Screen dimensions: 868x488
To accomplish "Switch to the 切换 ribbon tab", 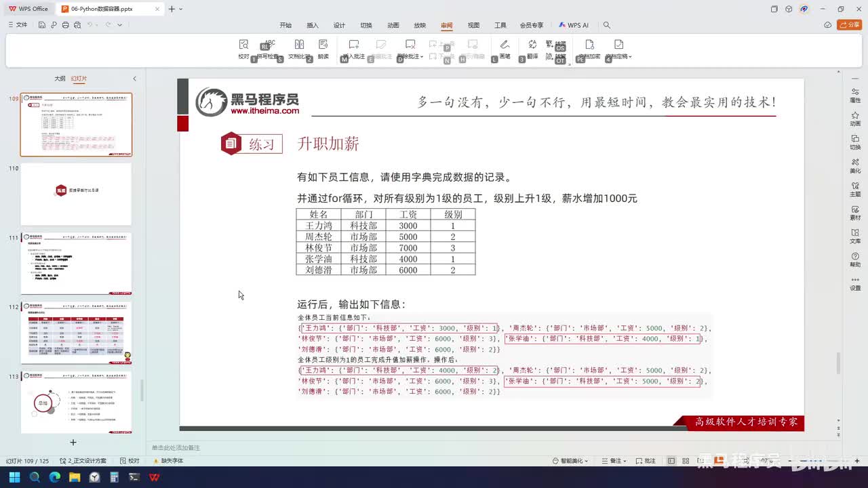I will tap(366, 25).
